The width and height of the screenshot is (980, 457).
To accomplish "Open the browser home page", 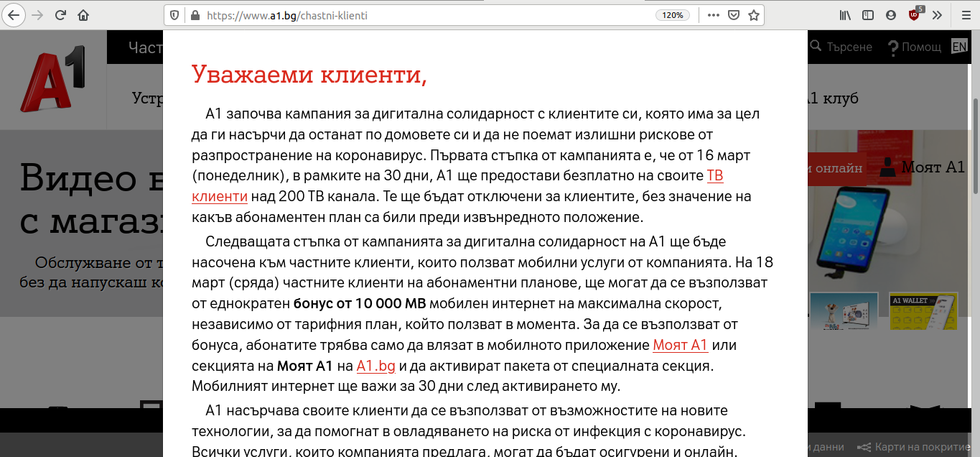I will click(x=84, y=15).
